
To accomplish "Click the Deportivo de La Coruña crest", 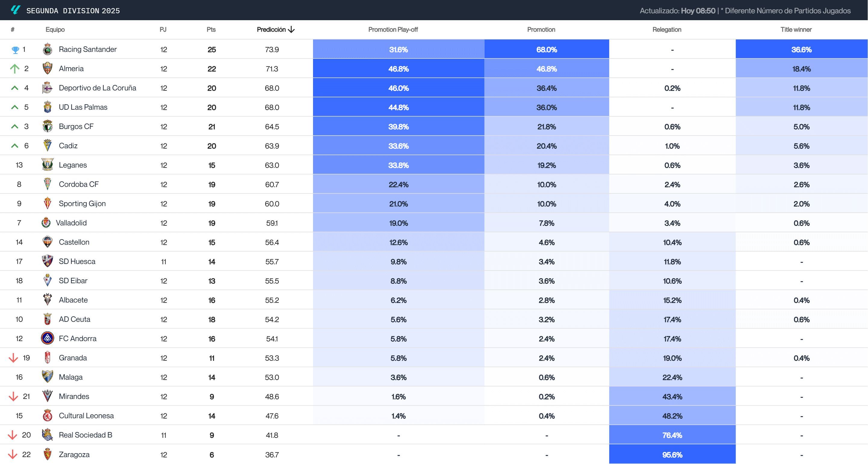I will [48, 88].
